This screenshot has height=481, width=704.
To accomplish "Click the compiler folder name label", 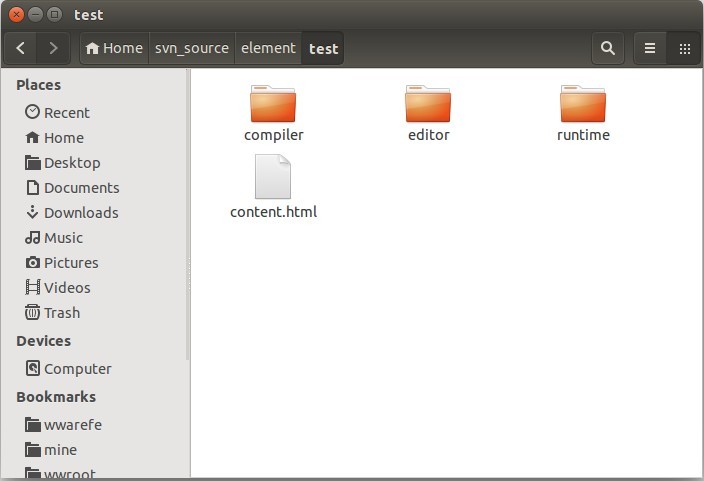I will [273, 135].
